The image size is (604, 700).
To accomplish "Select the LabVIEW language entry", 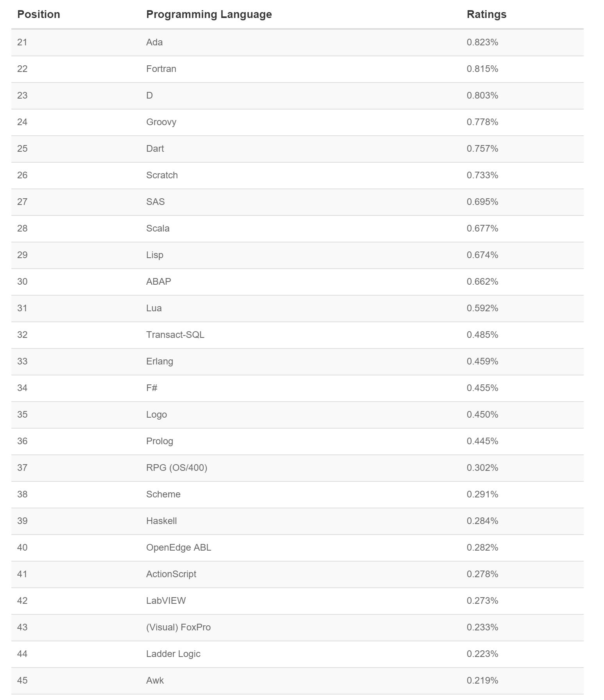I will (x=166, y=601).
